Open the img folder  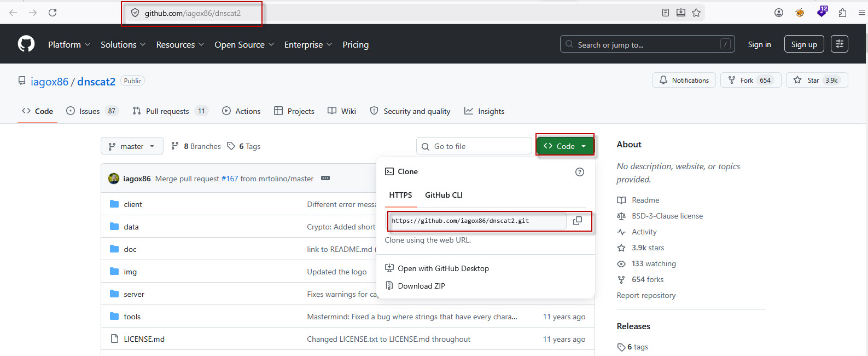(130, 272)
